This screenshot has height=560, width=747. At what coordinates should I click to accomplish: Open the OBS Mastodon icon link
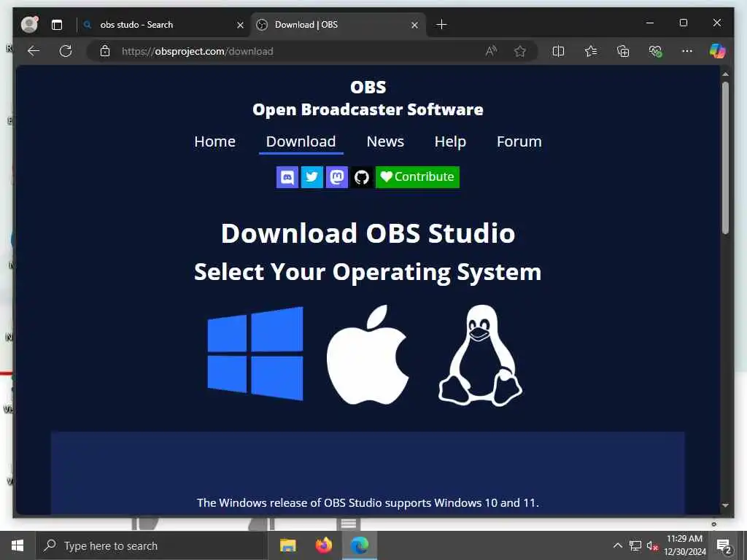[x=337, y=177]
